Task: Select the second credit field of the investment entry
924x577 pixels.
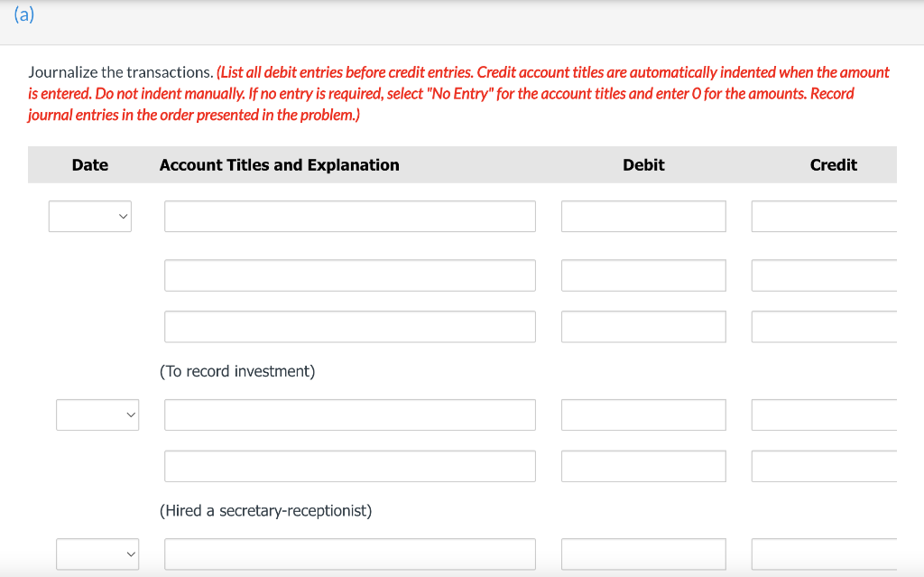Action: 825,275
